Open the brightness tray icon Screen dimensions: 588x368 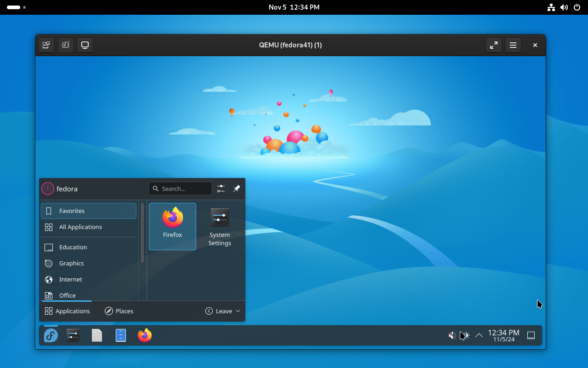[x=465, y=335]
